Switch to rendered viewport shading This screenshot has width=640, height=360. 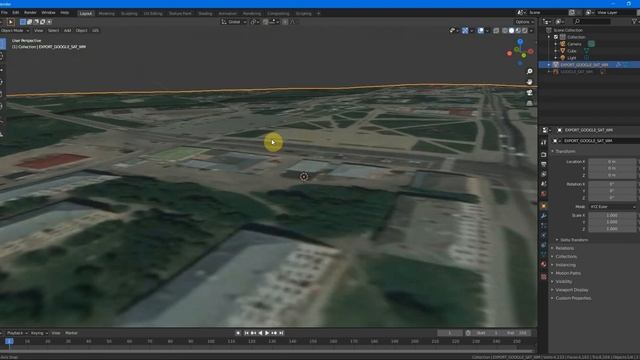(524, 31)
